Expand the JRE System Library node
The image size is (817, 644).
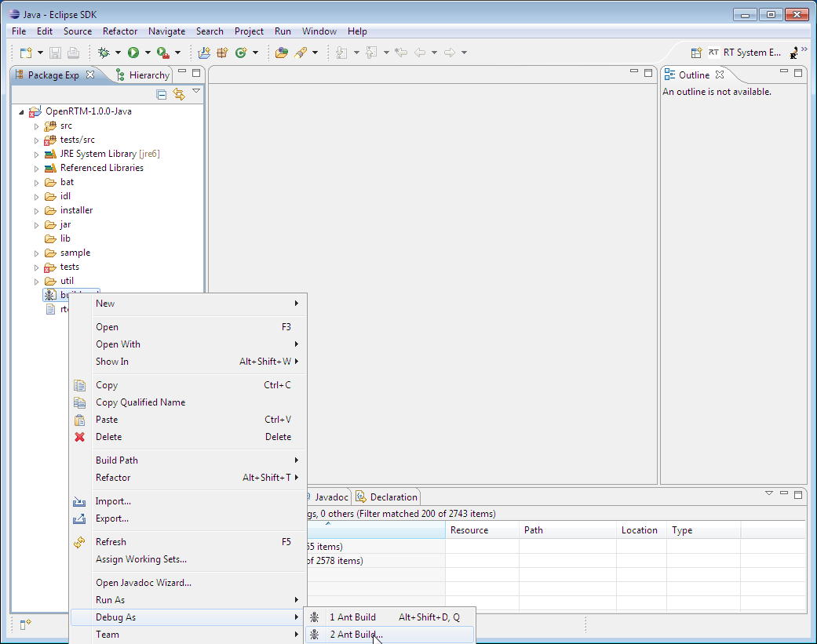tap(36, 155)
